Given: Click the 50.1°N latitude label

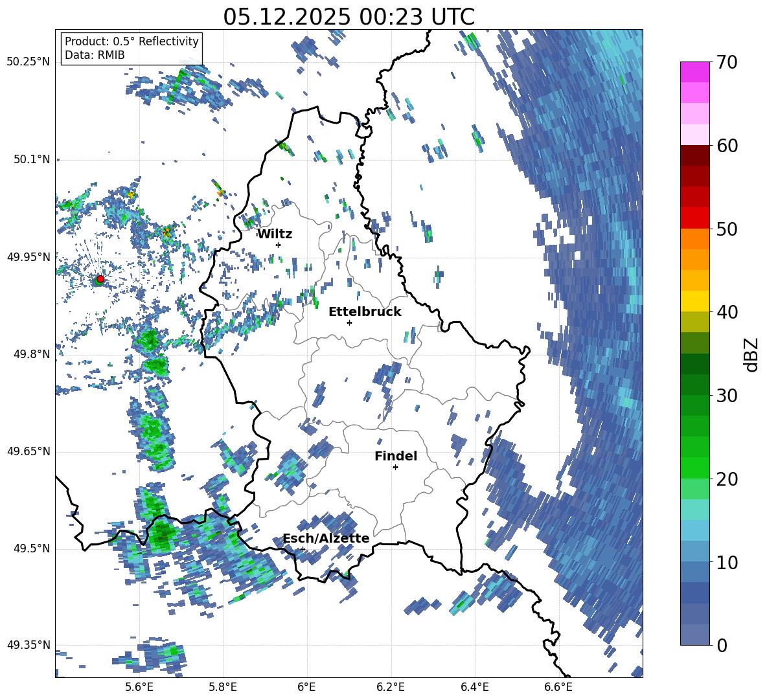Looking at the screenshot, I should coord(32,159).
